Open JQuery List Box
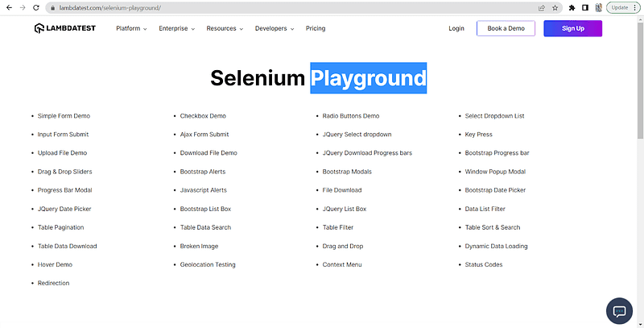The height and width of the screenshot is (328, 644). click(345, 209)
